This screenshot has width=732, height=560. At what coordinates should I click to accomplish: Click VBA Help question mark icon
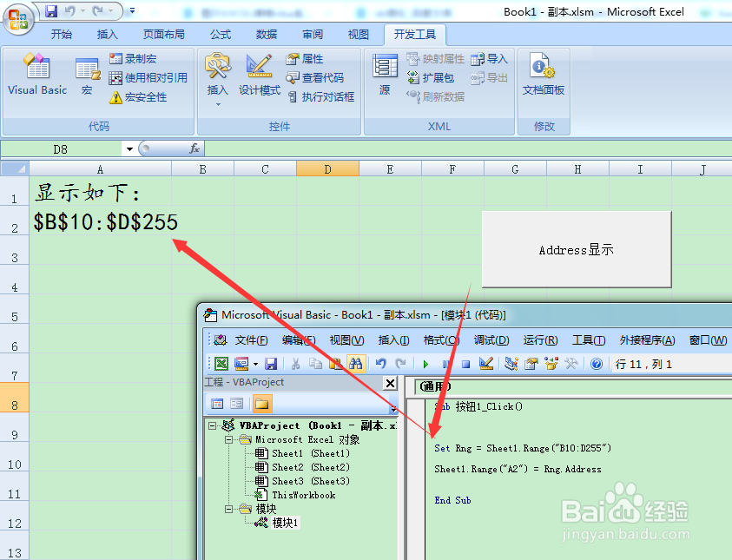click(597, 364)
